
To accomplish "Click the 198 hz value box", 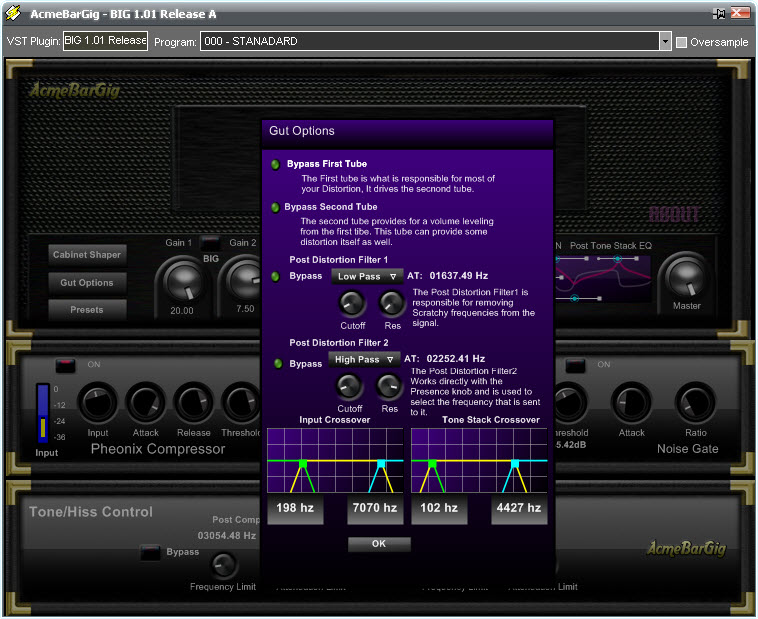I will (x=295, y=508).
